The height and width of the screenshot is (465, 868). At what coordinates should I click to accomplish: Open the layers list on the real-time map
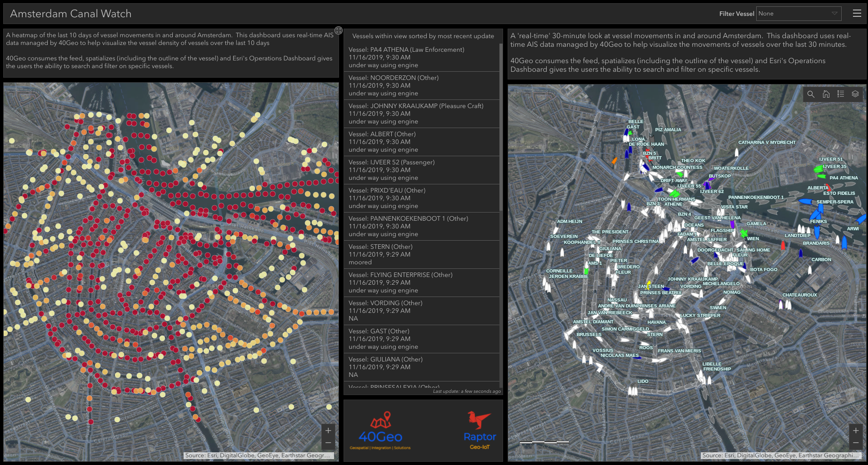(855, 94)
